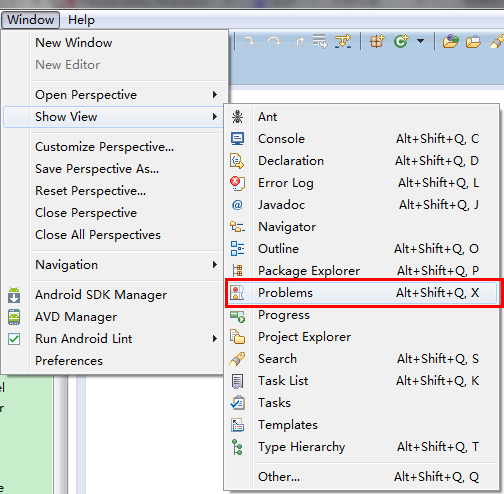Click the Navigator view icon

(237, 227)
